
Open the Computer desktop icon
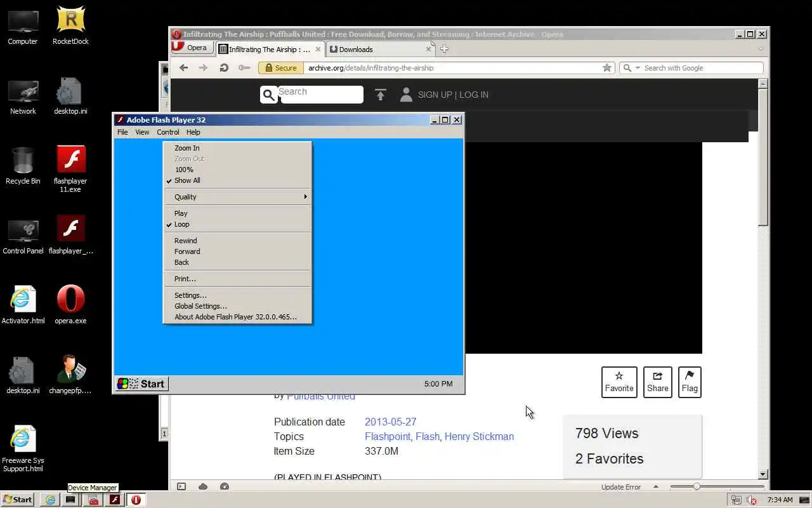[x=23, y=26]
